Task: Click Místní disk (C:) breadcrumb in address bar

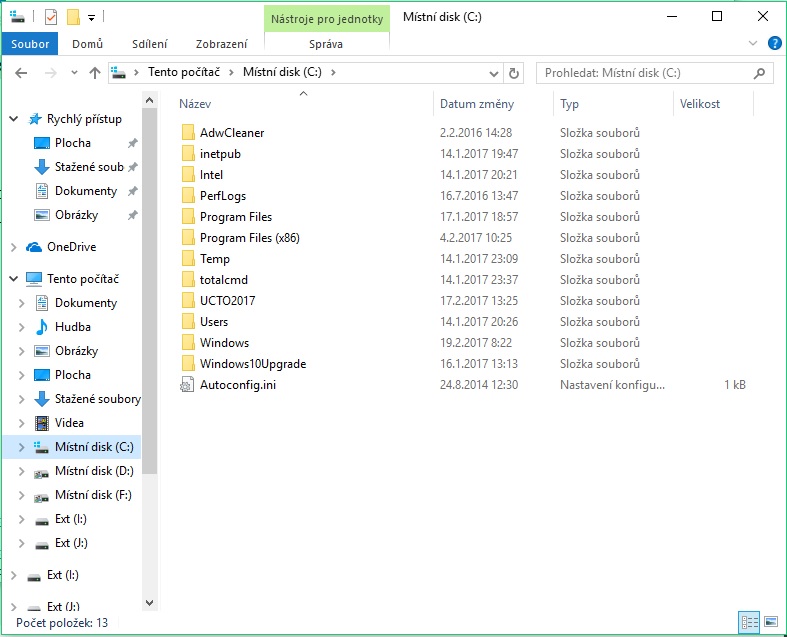Action: click(x=282, y=72)
